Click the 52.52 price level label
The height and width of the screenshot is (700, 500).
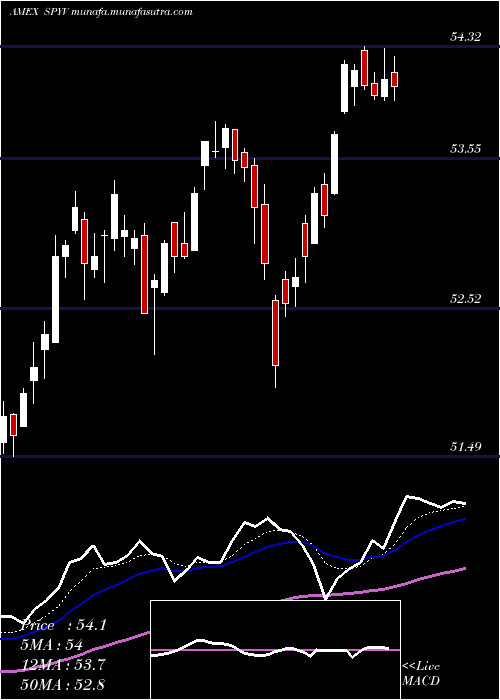coord(466,299)
